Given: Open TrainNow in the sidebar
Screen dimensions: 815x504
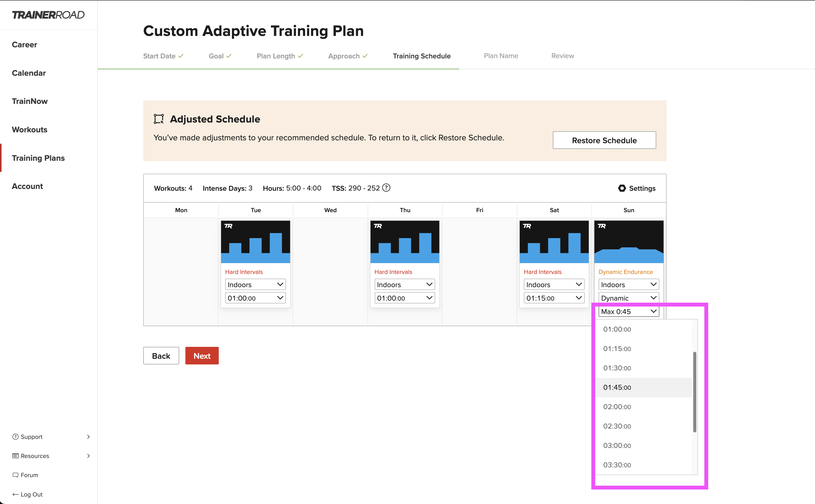Looking at the screenshot, I should coord(30,101).
